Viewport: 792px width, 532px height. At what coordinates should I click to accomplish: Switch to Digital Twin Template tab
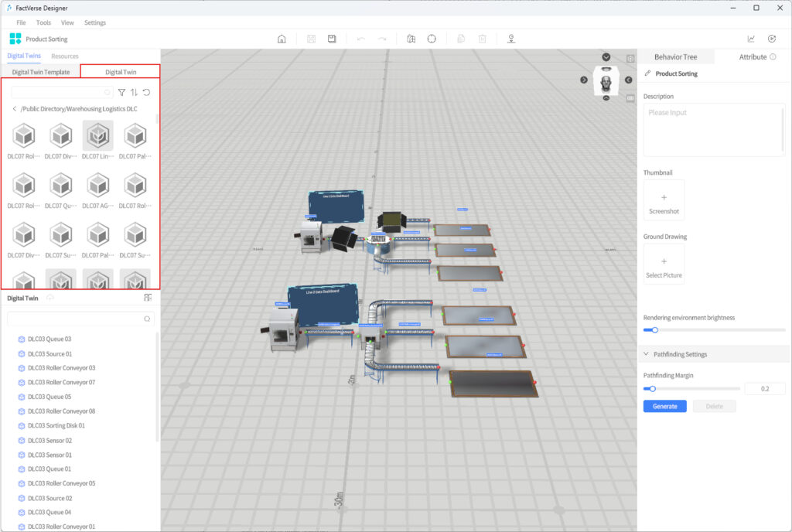coord(41,72)
